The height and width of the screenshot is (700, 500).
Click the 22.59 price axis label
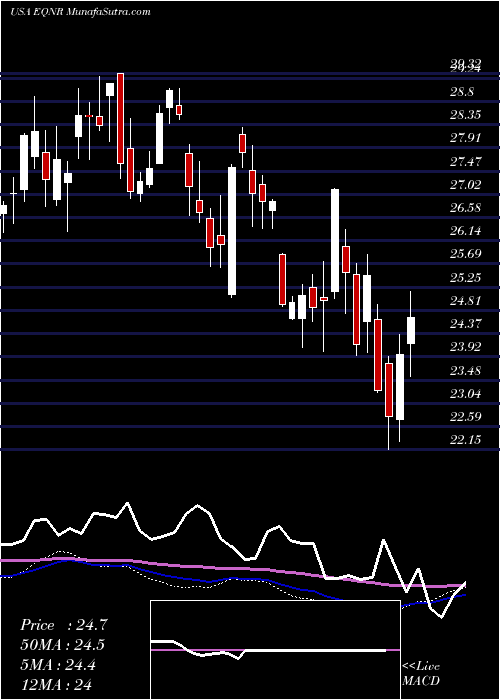click(x=465, y=417)
